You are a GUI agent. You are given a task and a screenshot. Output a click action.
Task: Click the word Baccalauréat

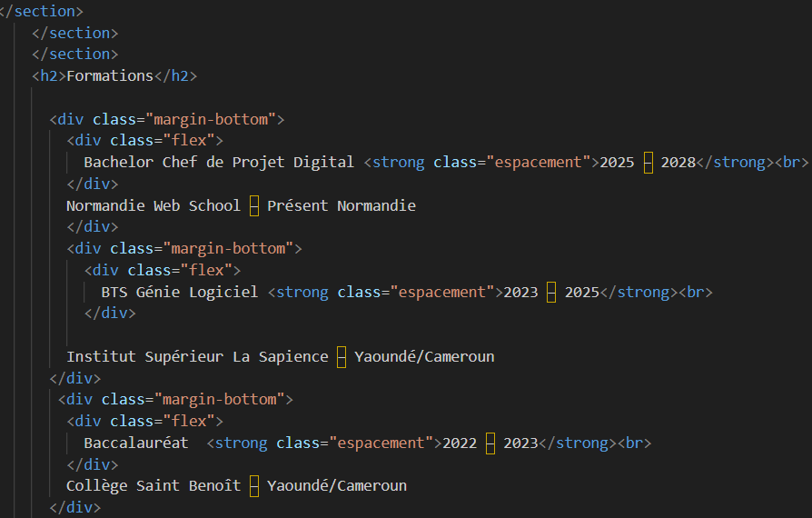tap(136, 443)
